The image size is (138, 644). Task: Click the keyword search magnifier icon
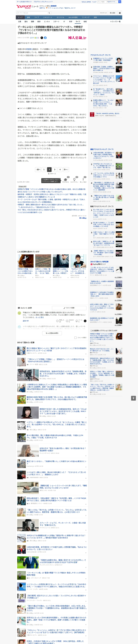49,13
